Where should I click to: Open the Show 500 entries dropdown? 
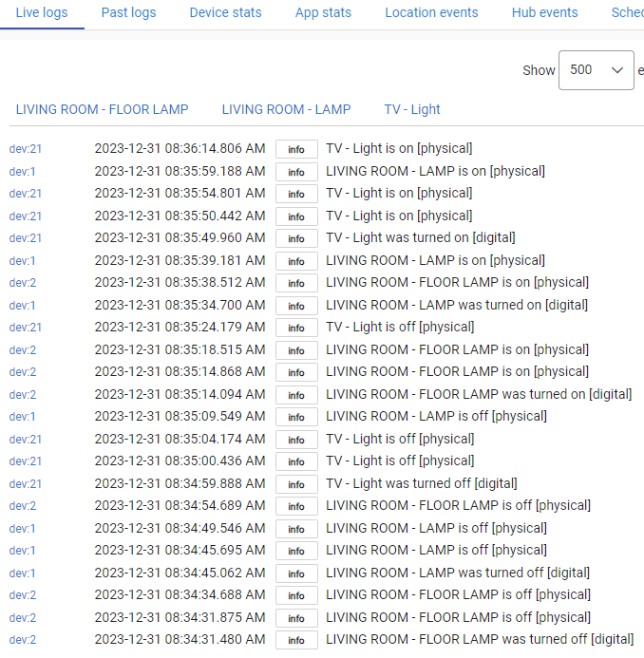coord(596,70)
